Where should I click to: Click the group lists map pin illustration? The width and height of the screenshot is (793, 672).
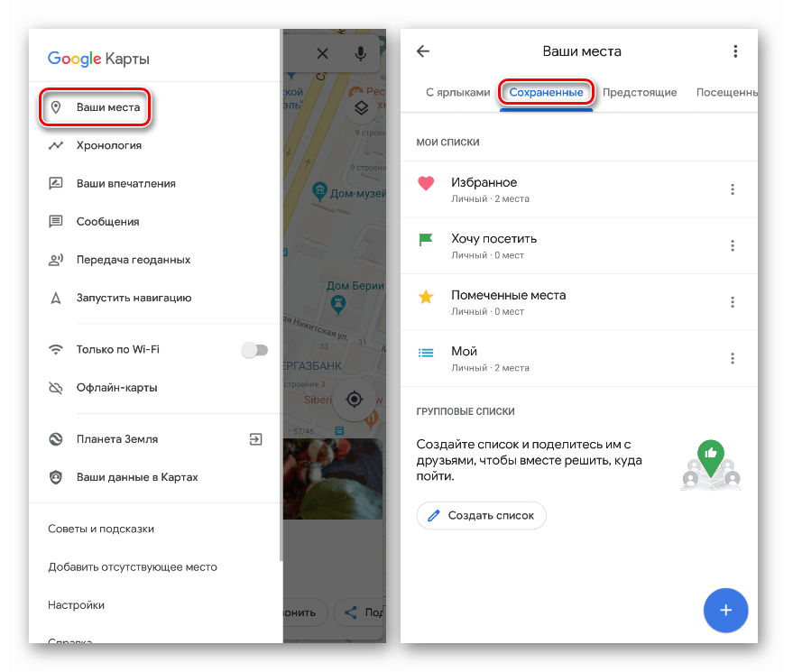click(x=711, y=465)
